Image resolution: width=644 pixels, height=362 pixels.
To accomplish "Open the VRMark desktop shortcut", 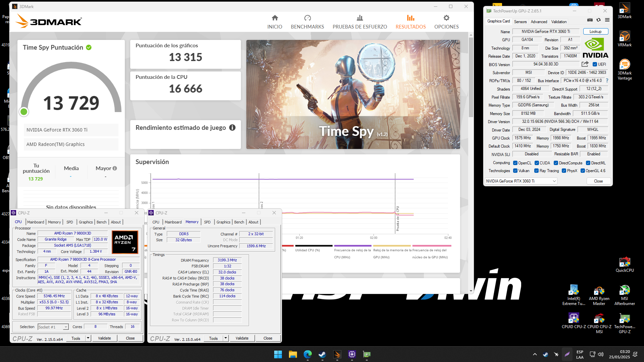I will coord(625,39).
